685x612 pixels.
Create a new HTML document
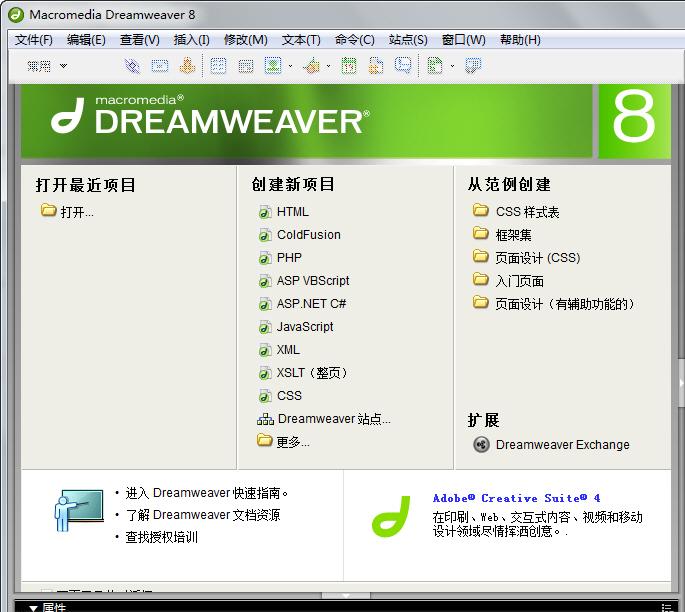coord(292,212)
